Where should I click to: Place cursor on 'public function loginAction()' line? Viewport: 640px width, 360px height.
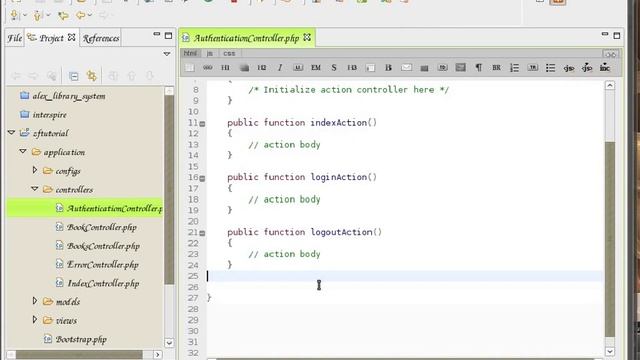pyautogui.click(x=302, y=177)
